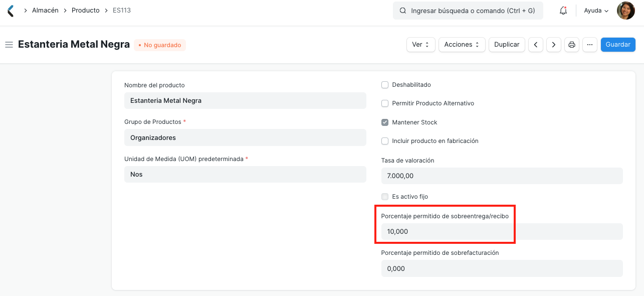
Task: Click the user profile avatar
Action: click(x=625, y=11)
